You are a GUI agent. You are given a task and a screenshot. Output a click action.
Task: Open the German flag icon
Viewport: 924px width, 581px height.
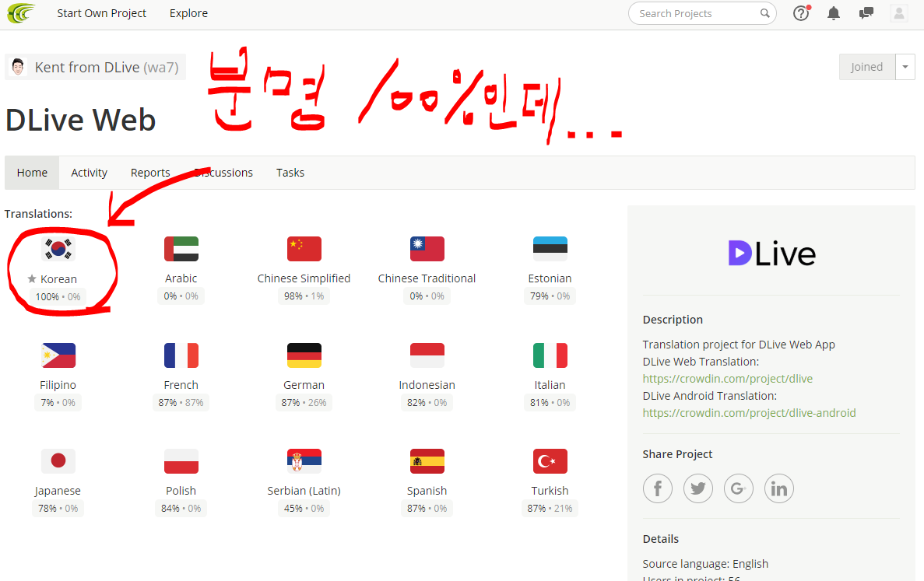click(304, 355)
